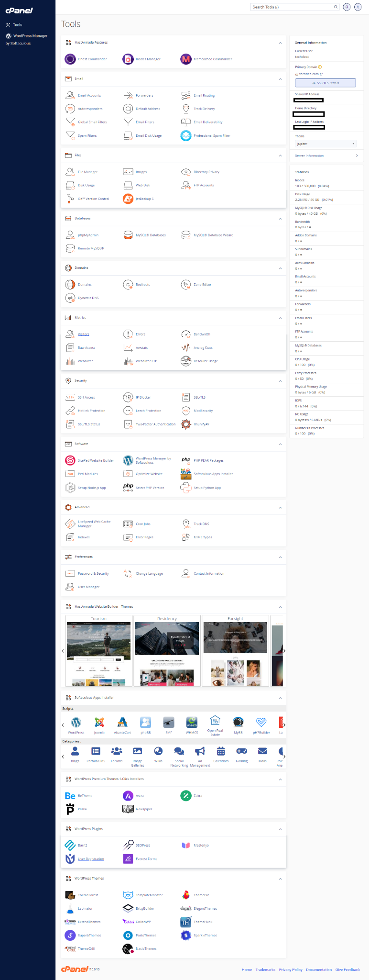Expand Server Information chevron
The image size is (369, 980).
[x=357, y=156]
